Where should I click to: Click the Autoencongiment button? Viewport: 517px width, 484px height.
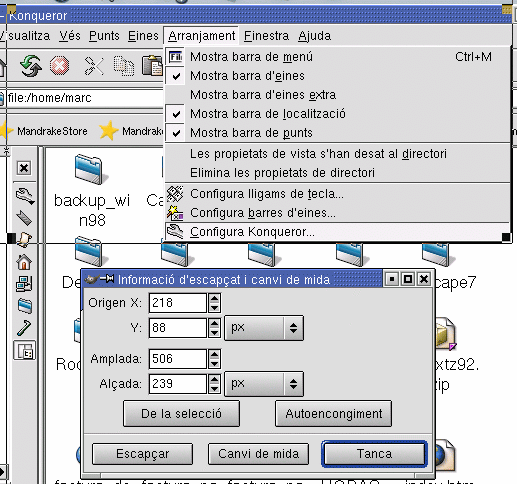pos(333,414)
